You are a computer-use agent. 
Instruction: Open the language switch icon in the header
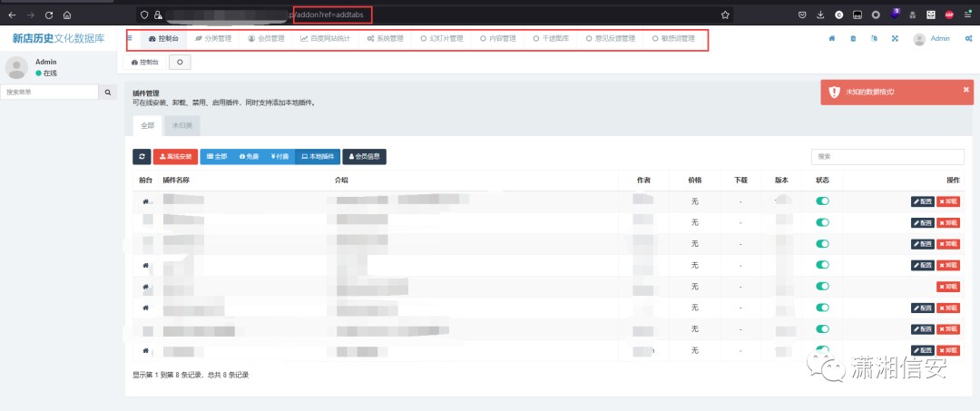(874, 39)
